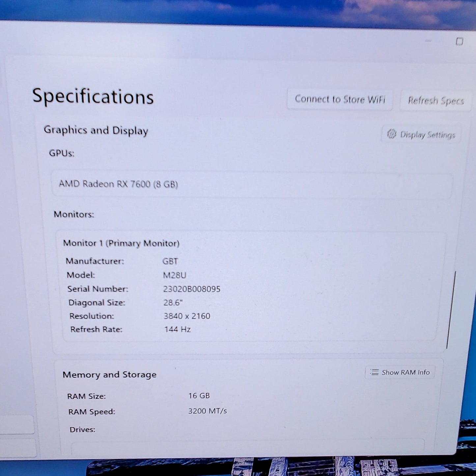Click the Refresh Rate value 144 Hz
The height and width of the screenshot is (476, 476).
coord(178,329)
